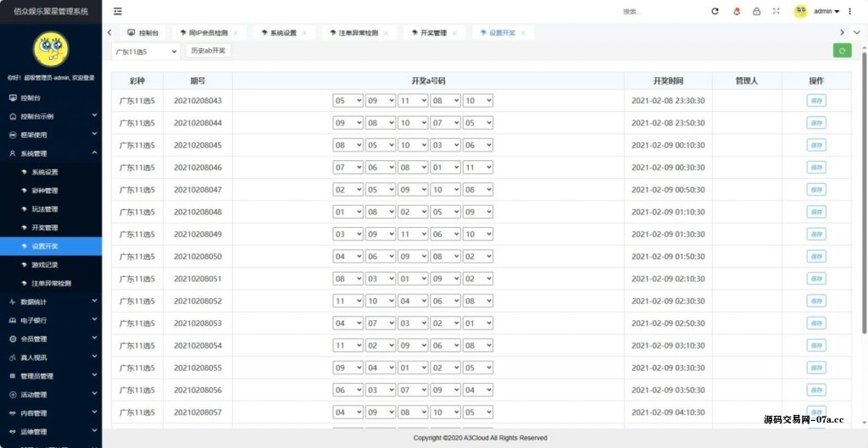
Task: Click the admin avatar in the header
Action: (x=800, y=11)
